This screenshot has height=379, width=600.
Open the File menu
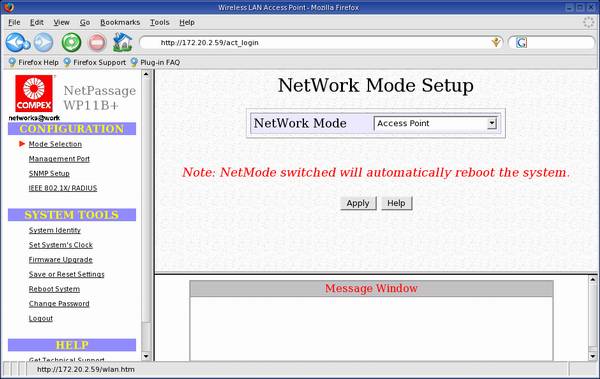click(x=14, y=22)
